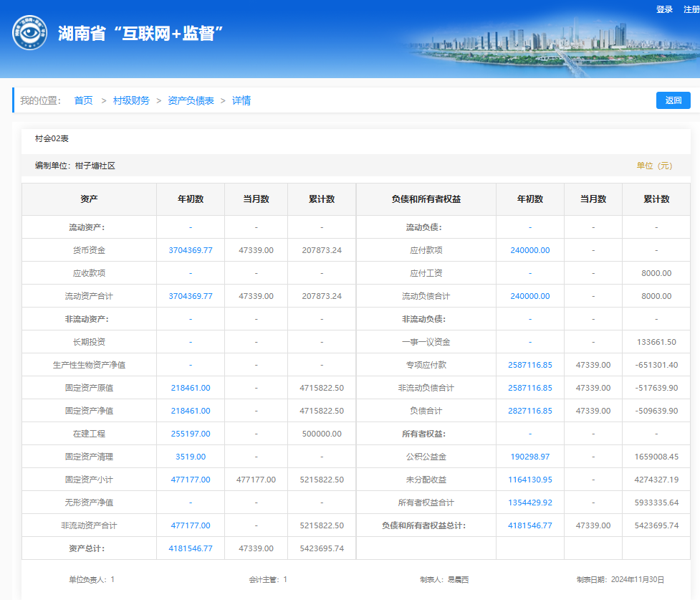This screenshot has height=600, width=700.
Task: Click 一事一议资金 累计数 133661.50
Action: tap(656, 342)
